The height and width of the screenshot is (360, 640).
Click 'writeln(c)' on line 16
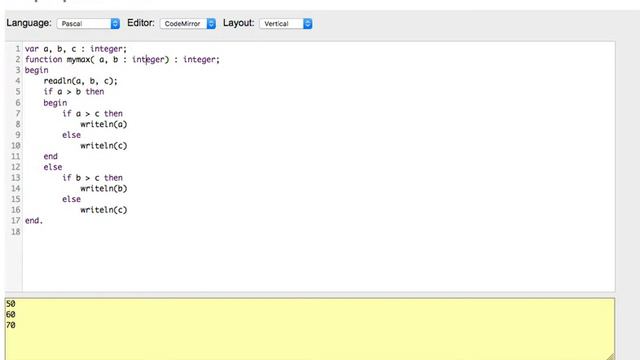click(x=104, y=210)
